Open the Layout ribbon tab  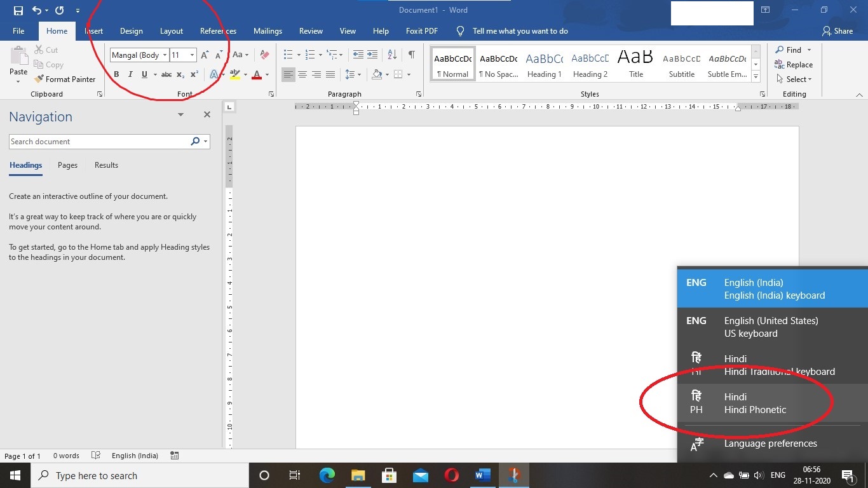click(x=171, y=31)
